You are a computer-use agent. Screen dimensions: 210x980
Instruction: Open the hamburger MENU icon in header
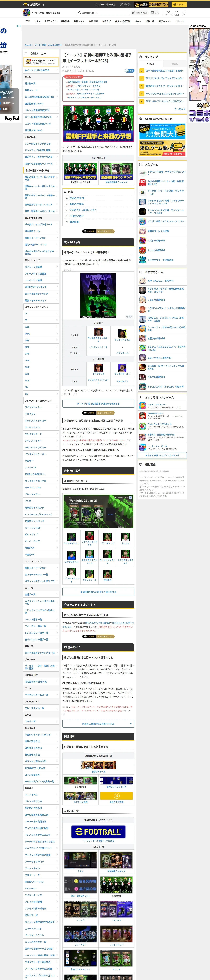184,13
